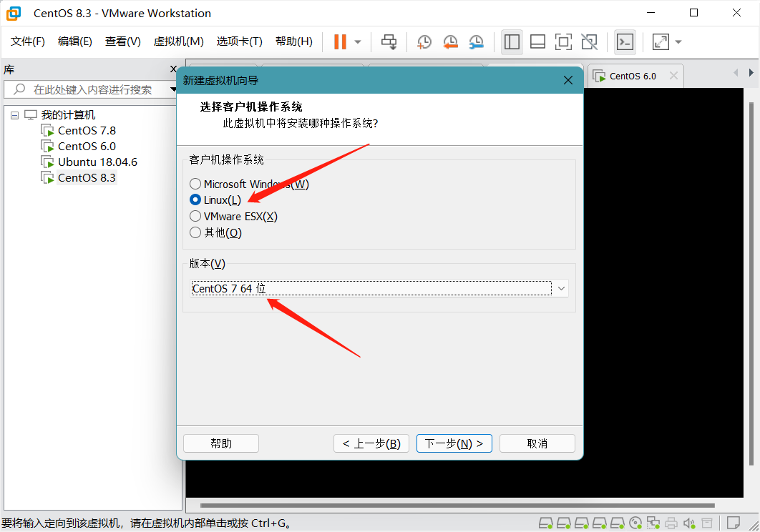Open the console view icon

[x=625, y=41]
